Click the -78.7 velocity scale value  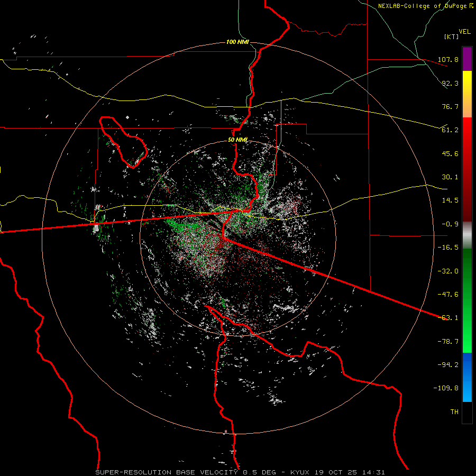coord(448,342)
